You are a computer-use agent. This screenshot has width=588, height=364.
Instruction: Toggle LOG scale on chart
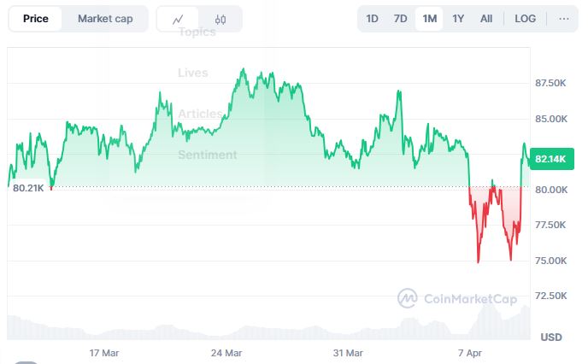click(525, 19)
